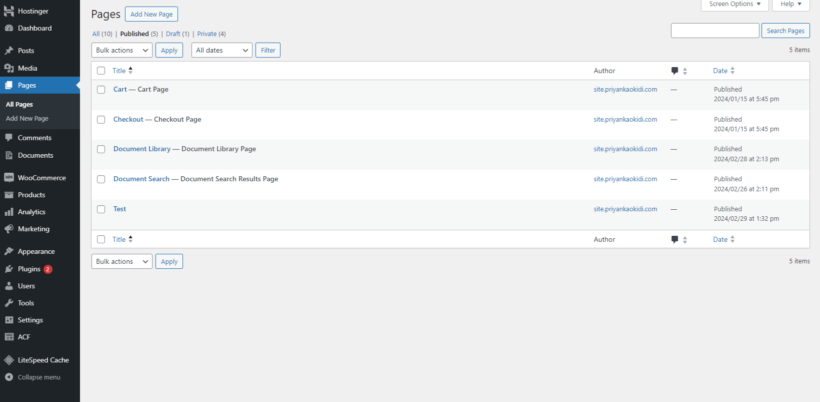Select the Published (5) view

pos(139,34)
